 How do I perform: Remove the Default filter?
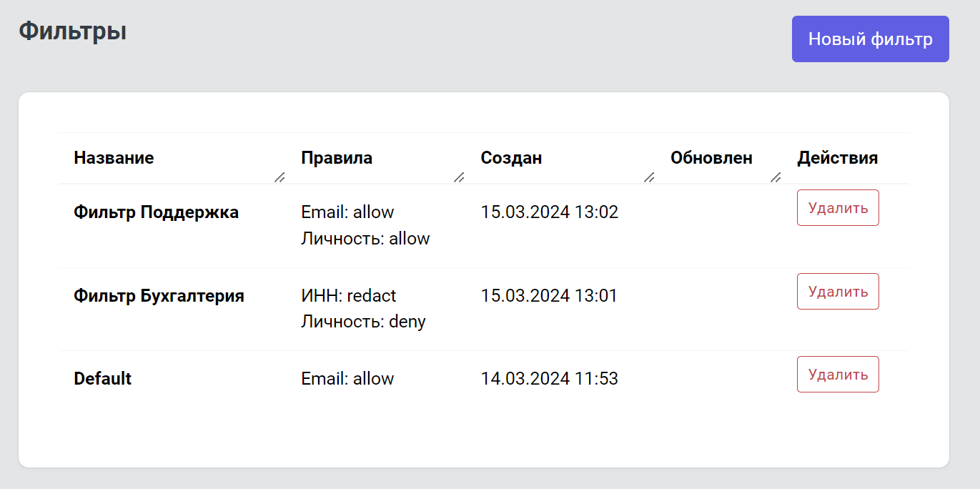coord(838,375)
